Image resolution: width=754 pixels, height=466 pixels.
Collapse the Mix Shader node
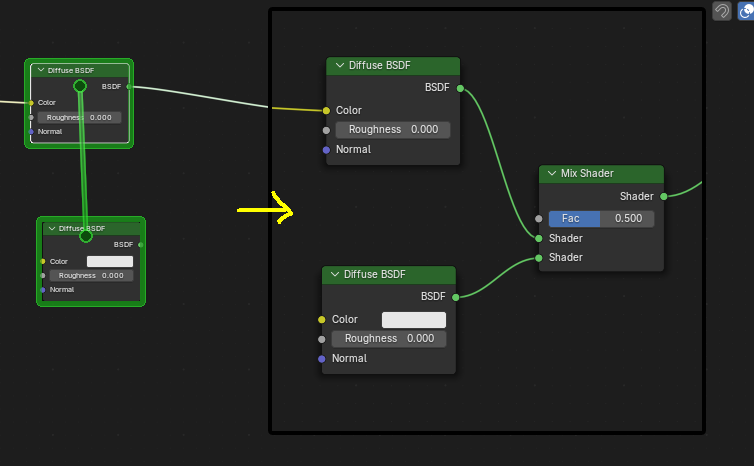(x=552, y=174)
